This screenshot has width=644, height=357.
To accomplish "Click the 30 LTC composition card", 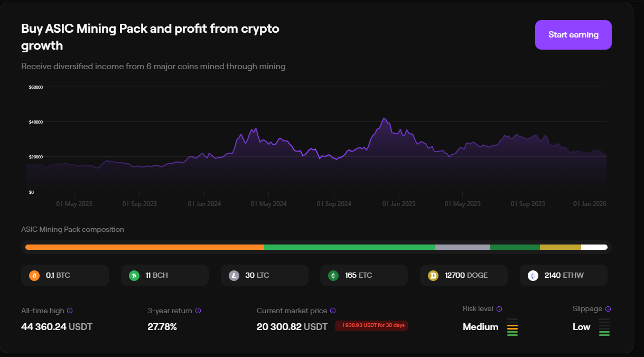I will pos(265,275).
